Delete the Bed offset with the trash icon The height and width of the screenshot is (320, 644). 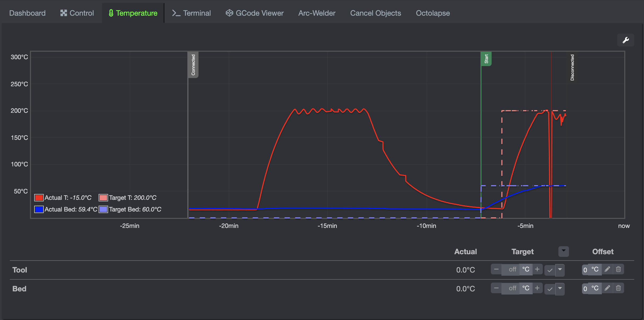618,288
